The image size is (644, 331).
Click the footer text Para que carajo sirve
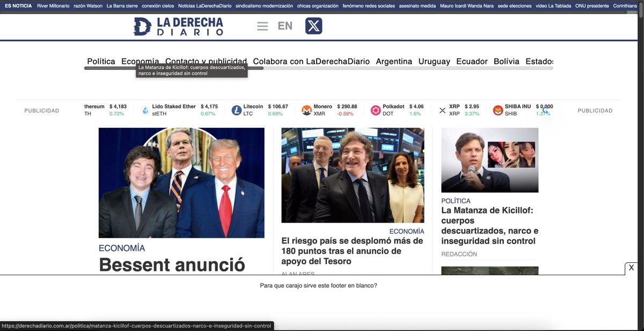[x=318, y=285]
